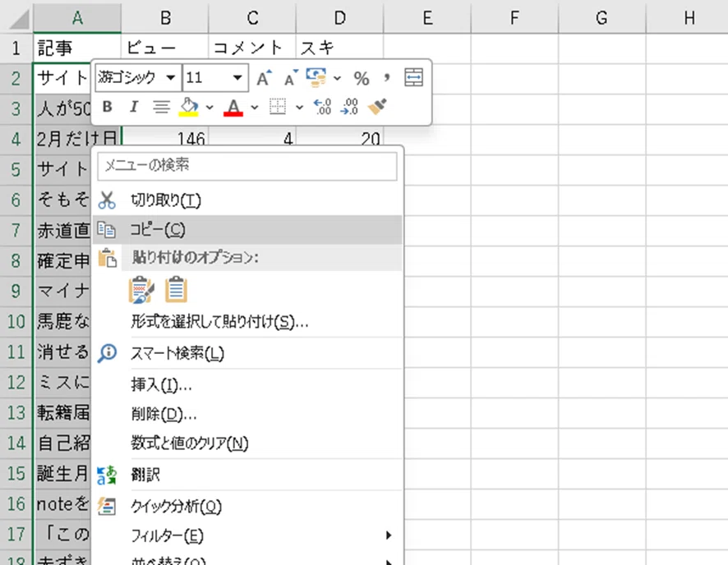Select column A header
This screenshot has width=728, height=565.
tap(77, 17)
